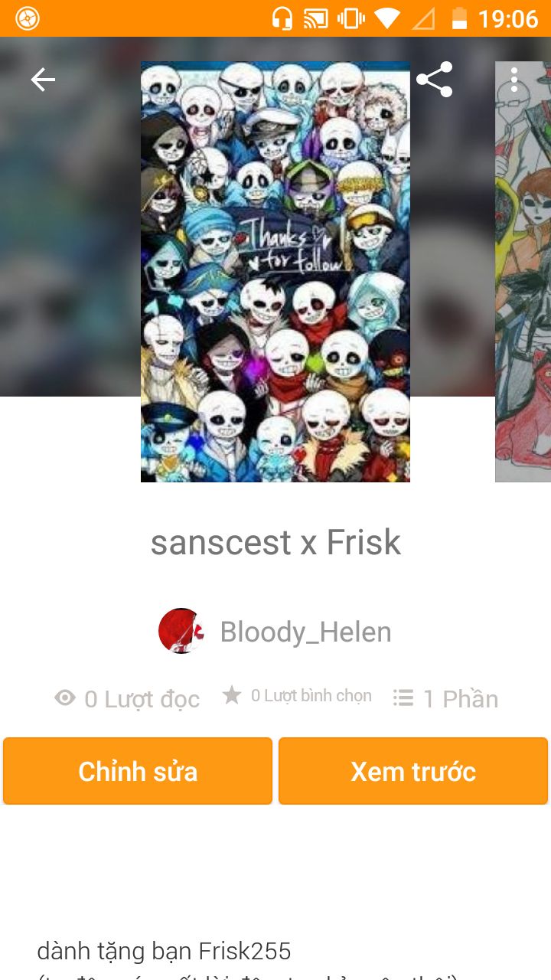Tap the back arrow icon
Viewport: 551px width, 980px height.
(43, 80)
